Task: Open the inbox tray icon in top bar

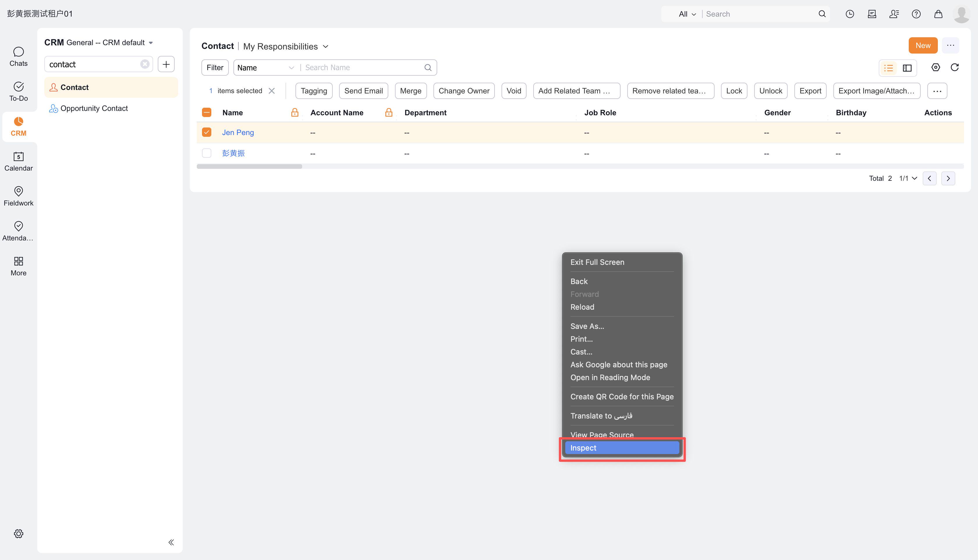Action: 872,14
